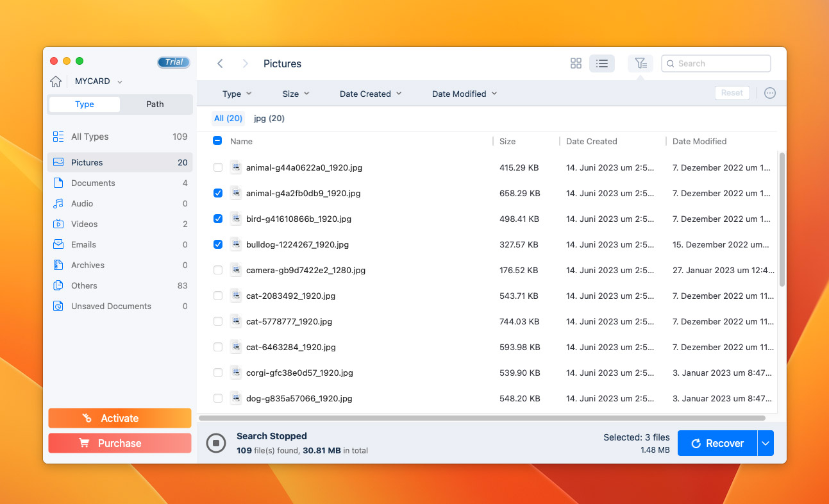Go forward with the right arrow

point(245,63)
